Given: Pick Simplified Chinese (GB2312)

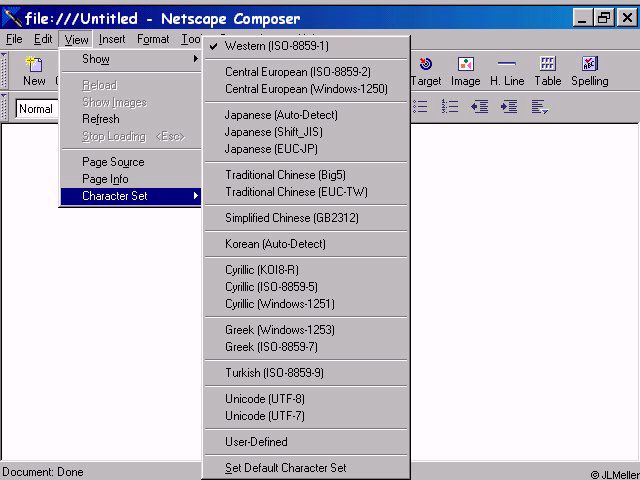Looking at the screenshot, I should (x=306, y=218).
